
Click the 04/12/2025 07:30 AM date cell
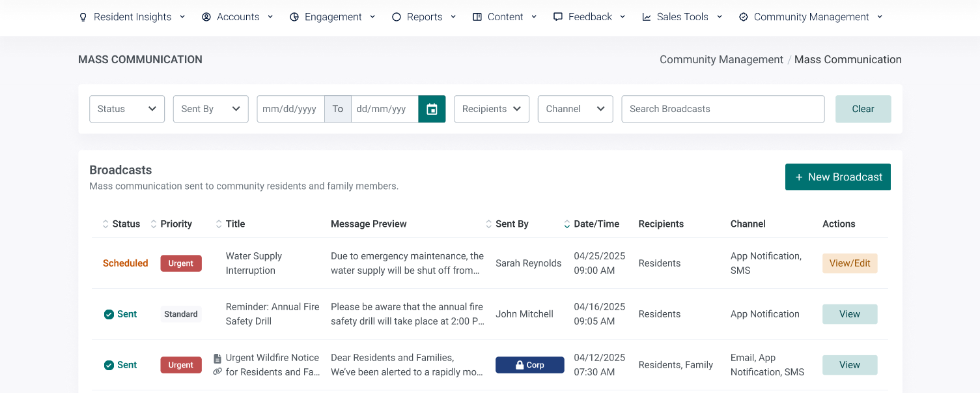[x=599, y=365]
